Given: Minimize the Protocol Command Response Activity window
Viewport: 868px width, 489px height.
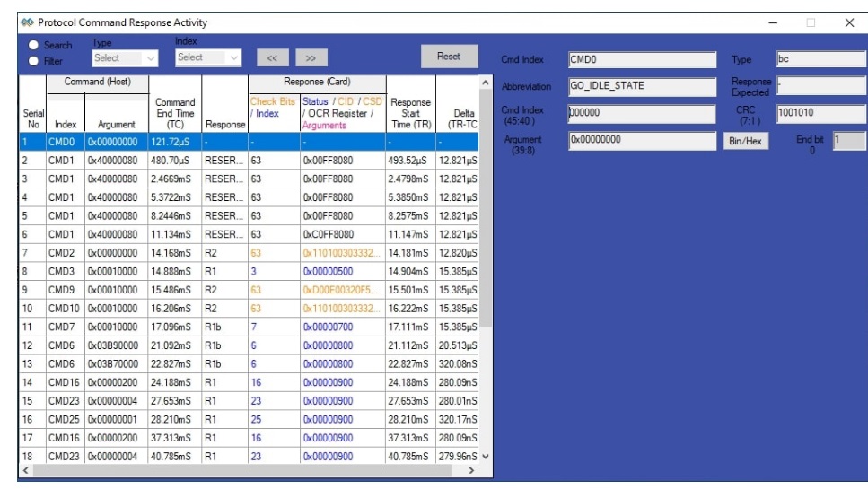Looking at the screenshot, I should (773, 22).
